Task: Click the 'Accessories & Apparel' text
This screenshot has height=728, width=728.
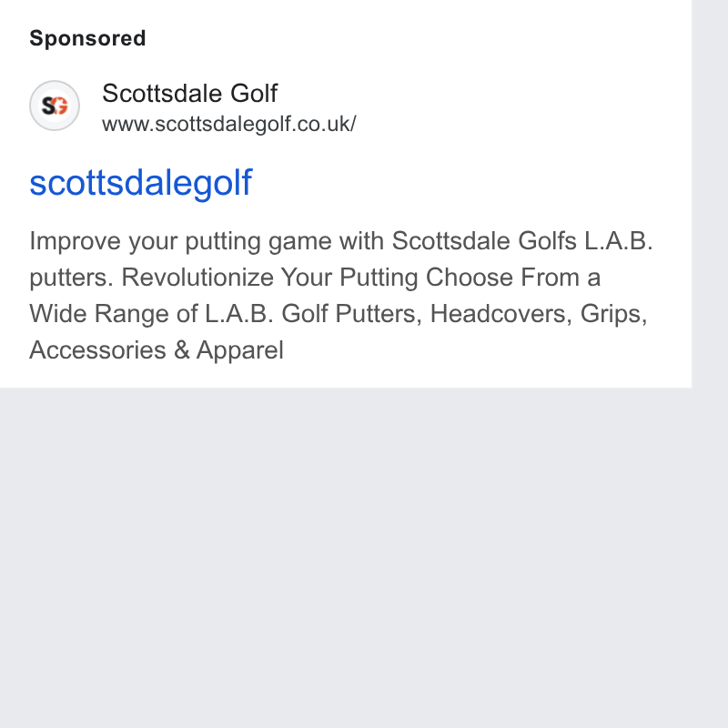Action: [x=157, y=350]
